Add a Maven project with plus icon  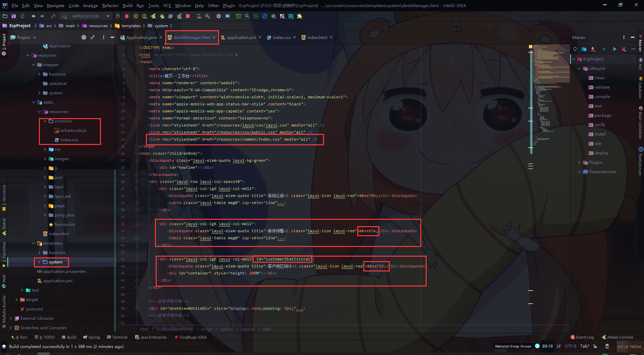pos(604,49)
